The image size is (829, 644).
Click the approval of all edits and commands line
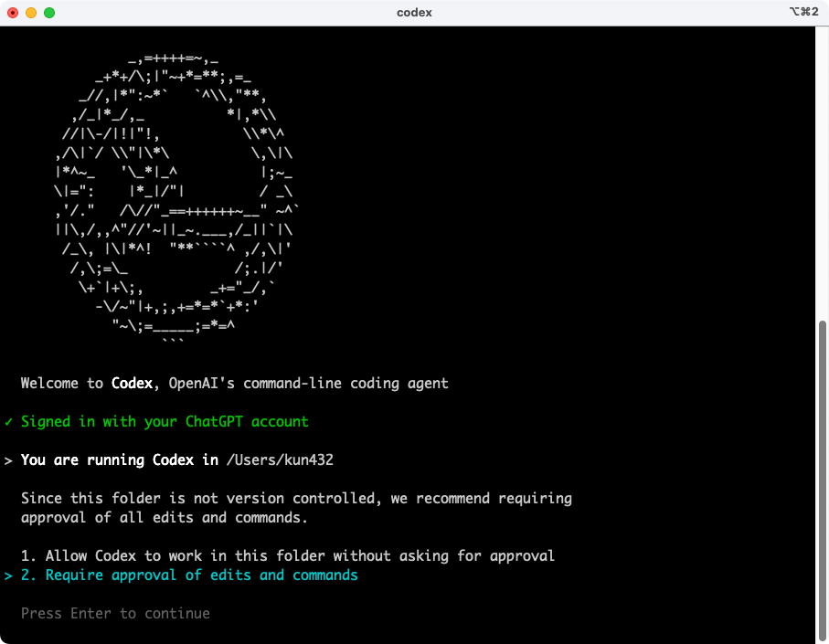[164, 518]
